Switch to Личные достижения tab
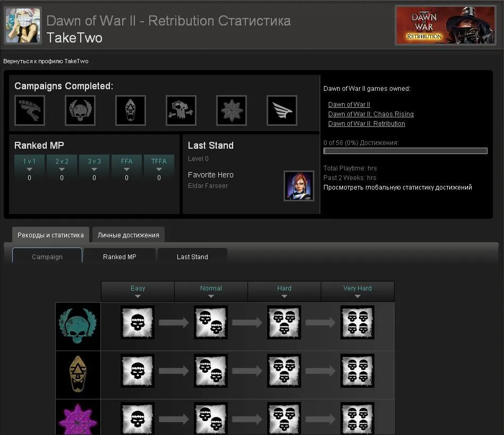The height and width of the screenshot is (435, 504). [x=128, y=235]
